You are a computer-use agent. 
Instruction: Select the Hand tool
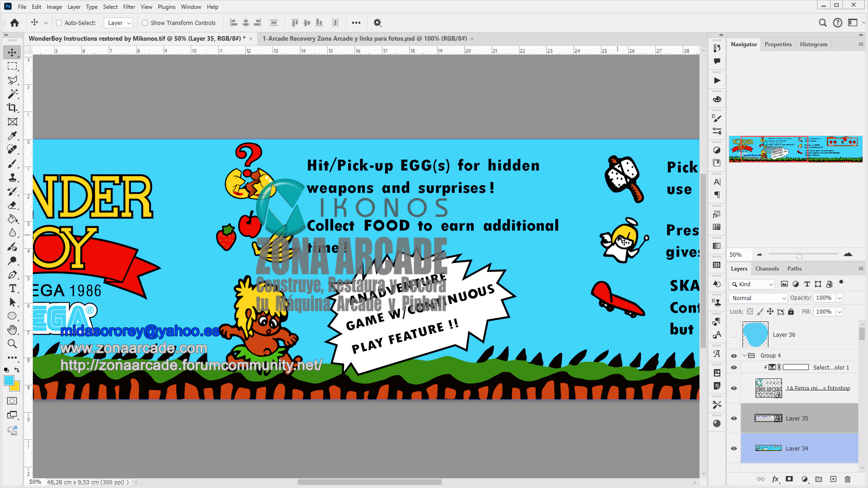pyautogui.click(x=12, y=330)
